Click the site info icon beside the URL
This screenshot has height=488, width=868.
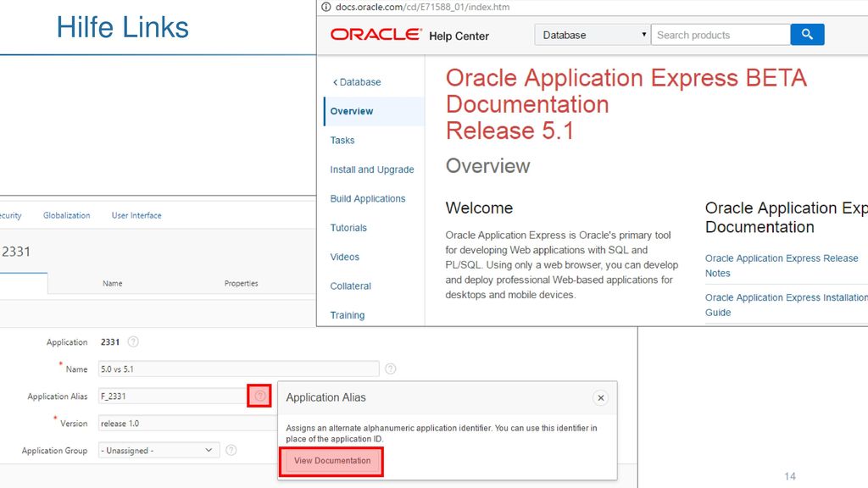(x=326, y=7)
